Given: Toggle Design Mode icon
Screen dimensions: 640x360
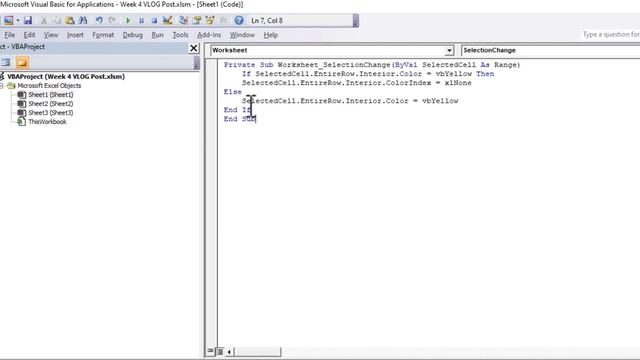Looking at the screenshot, I should [167, 20].
